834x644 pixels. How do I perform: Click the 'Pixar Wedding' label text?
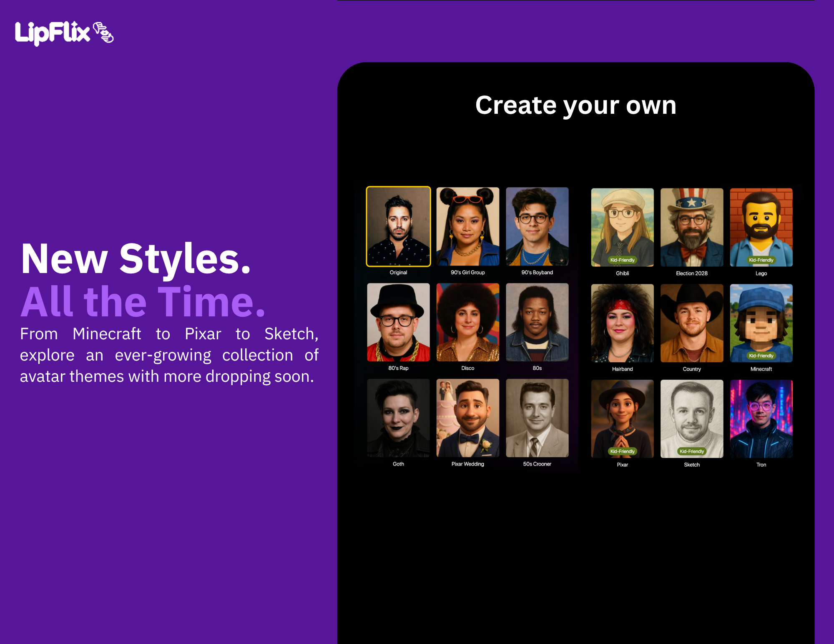(x=467, y=464)
